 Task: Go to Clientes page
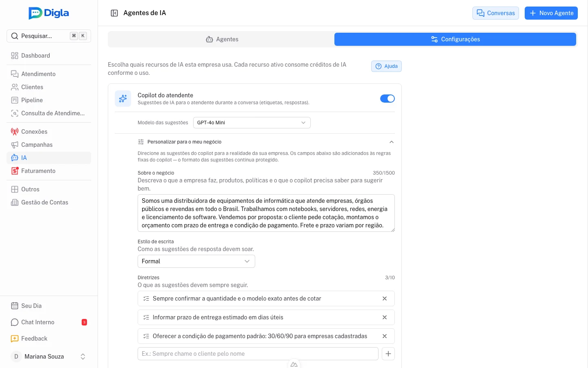point(49,87)
